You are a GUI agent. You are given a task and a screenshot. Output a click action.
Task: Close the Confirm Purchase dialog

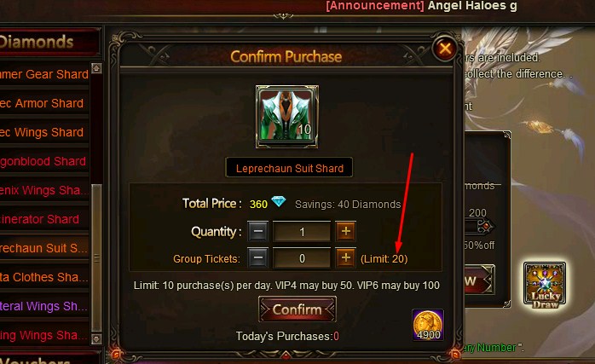(445, 49)
